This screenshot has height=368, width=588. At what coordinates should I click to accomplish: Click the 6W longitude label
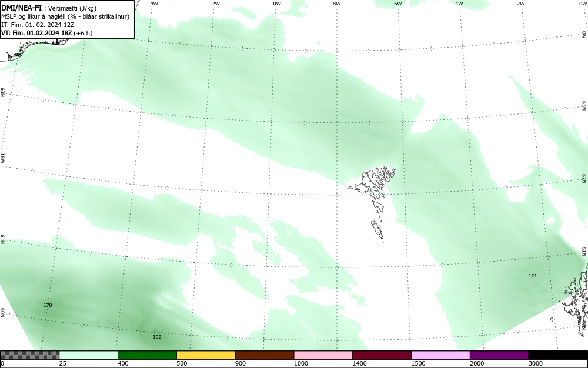point(398,4)
